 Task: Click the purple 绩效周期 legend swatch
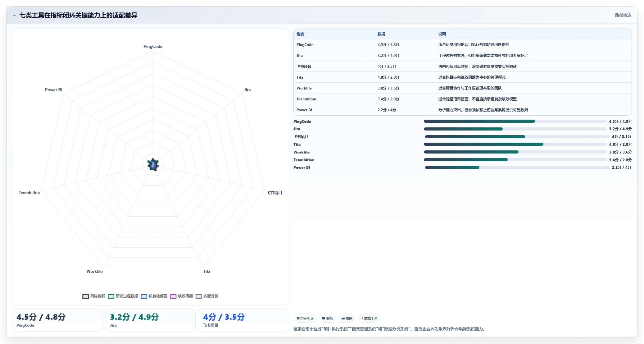pyautogui.click(x=173, y=296)
